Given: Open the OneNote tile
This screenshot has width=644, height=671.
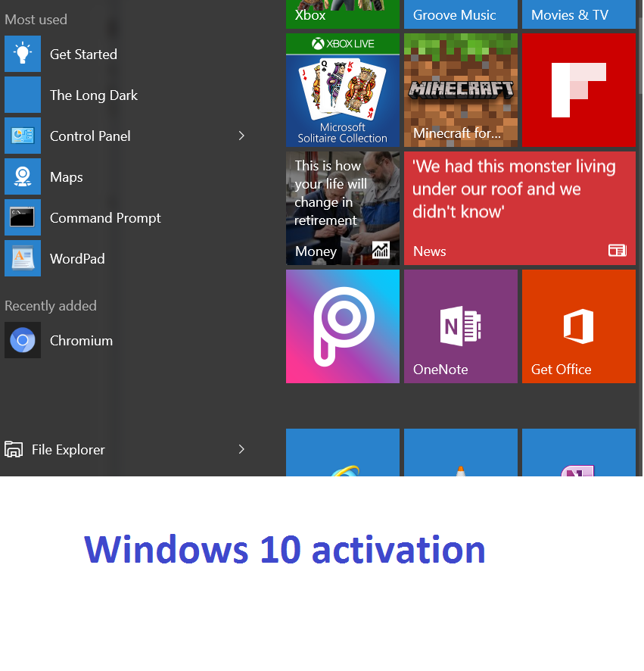Looking at the screenshot, I should point(461,326).
